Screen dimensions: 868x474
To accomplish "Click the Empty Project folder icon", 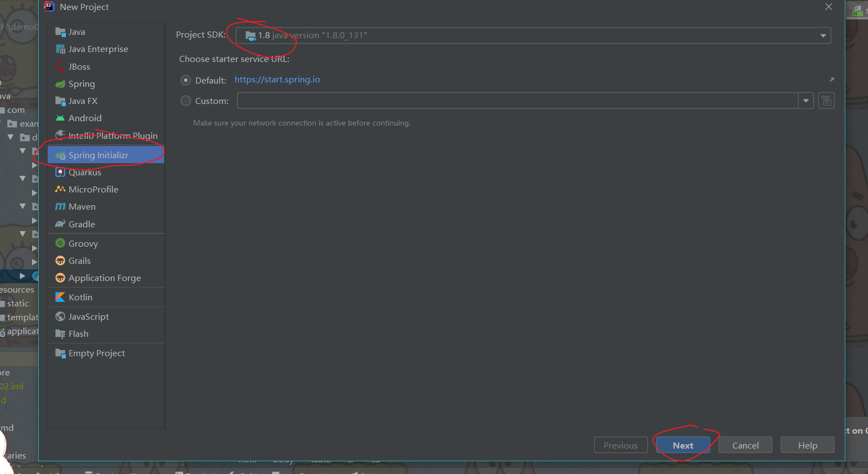I will coord(60,353).
